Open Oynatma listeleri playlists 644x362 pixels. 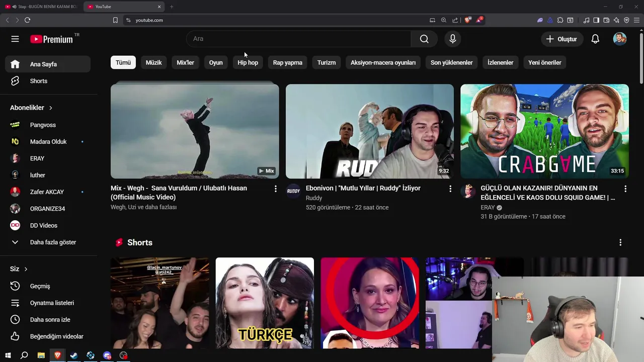[48, 303]
